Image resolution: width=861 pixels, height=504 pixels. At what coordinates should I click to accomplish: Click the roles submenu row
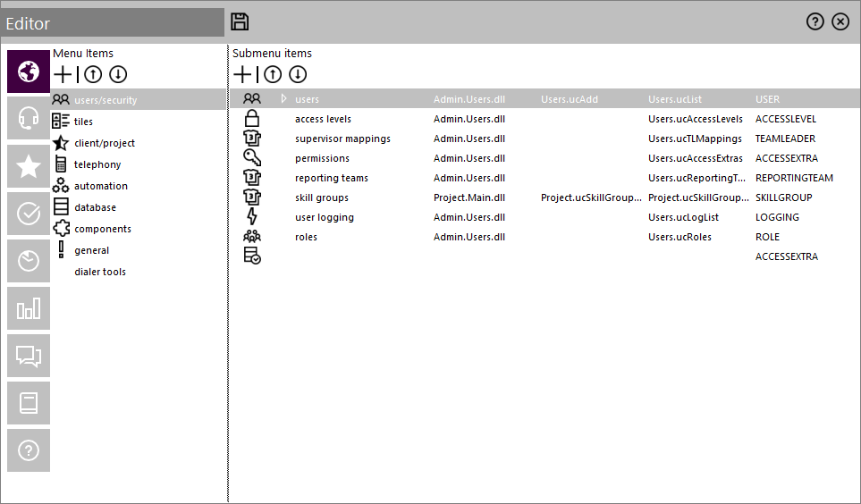pyautogui.click(x=544, y=237)
